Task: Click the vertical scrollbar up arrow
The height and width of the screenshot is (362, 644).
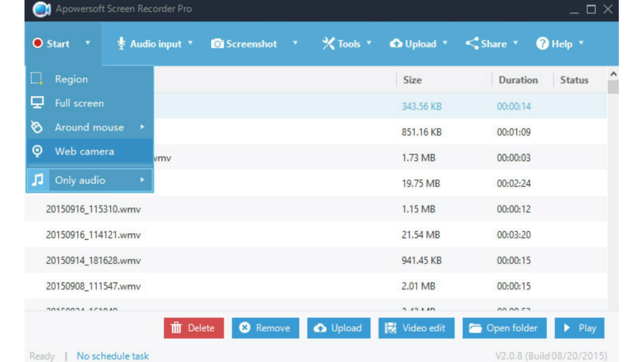Action: point(613,73)
